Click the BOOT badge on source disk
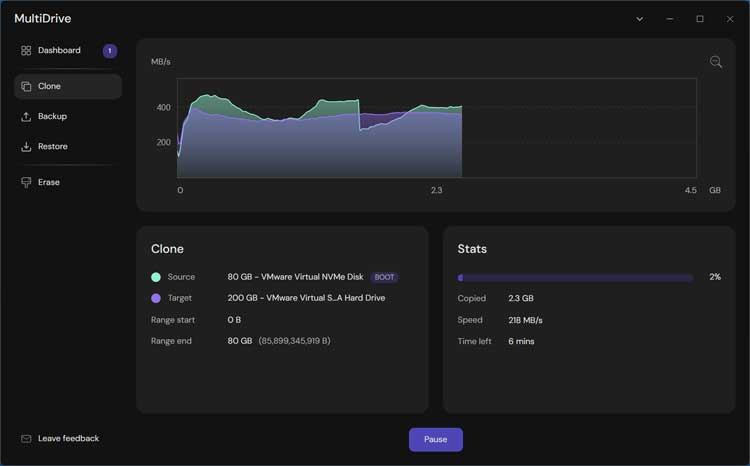Screen dimensions: 750x466 [x=384, y=277]
